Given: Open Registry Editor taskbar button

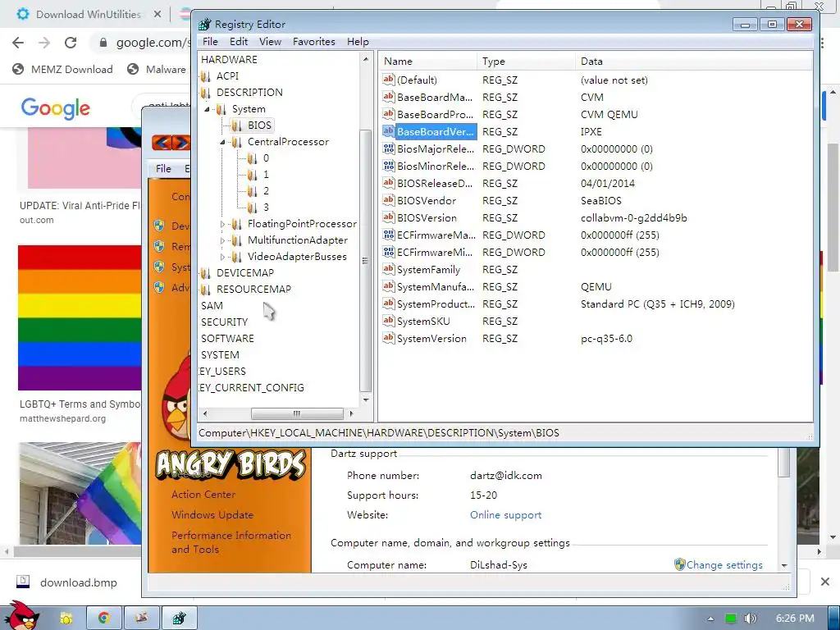Looking at the screenshot, I should pos(180,618).
